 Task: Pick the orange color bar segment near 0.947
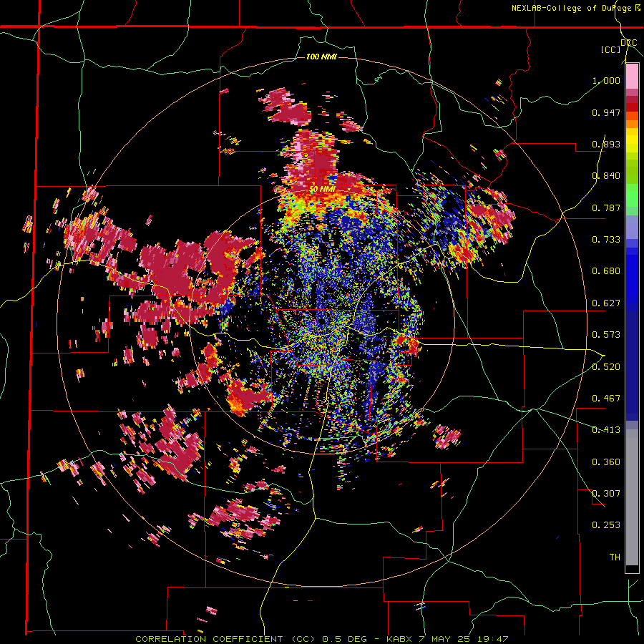pos(632,115)
